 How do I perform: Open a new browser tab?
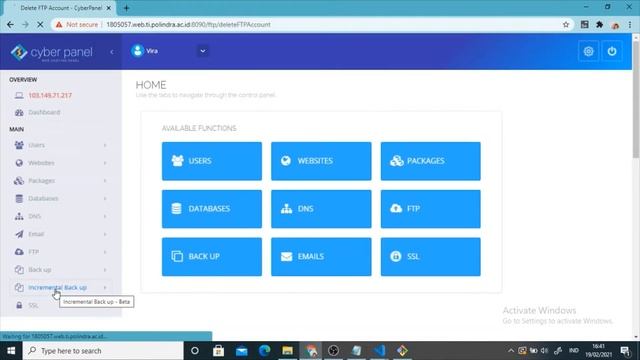point(126,8)
